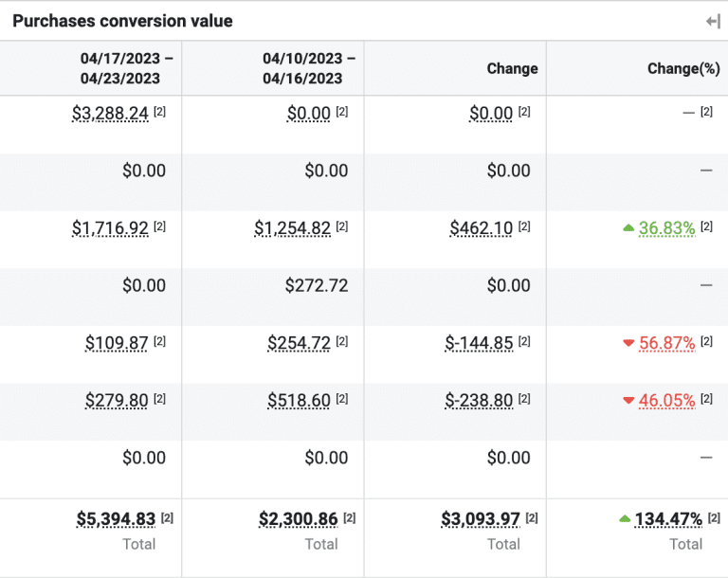
Task: Open footnote [2] next to $1,254.82
Action: point(342,226)
